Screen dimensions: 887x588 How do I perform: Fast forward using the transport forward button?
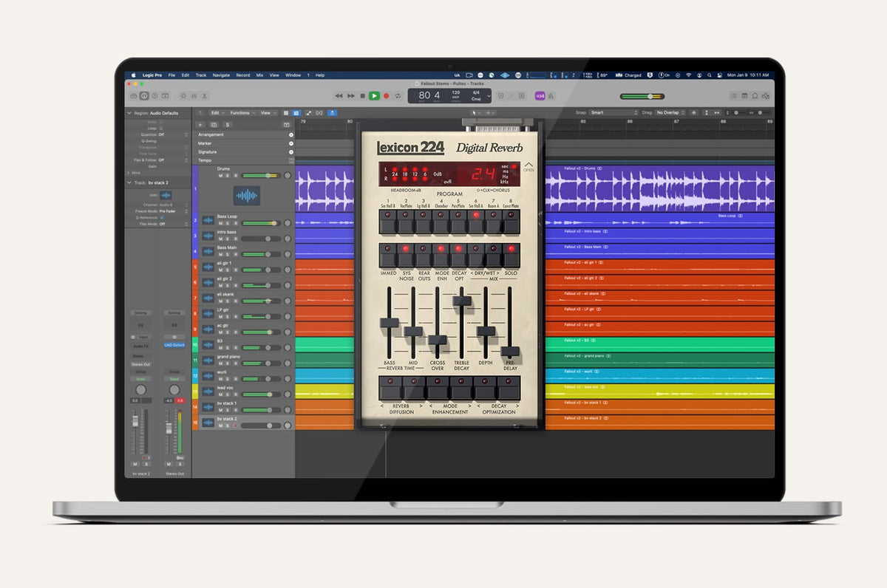[350, 96]
